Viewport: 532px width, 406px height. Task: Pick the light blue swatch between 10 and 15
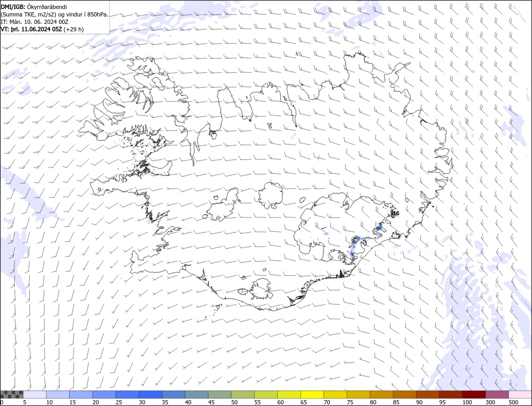58,394
